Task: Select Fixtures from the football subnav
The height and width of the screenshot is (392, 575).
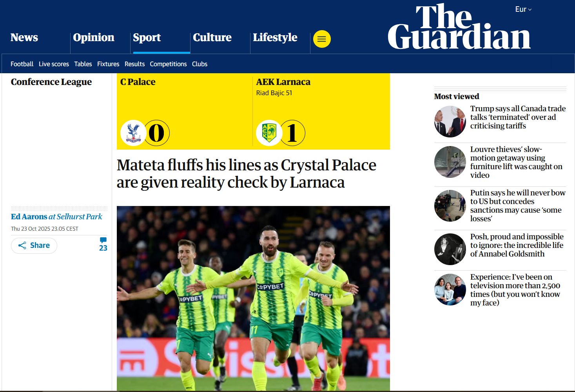Action: (x=108, y=64)
